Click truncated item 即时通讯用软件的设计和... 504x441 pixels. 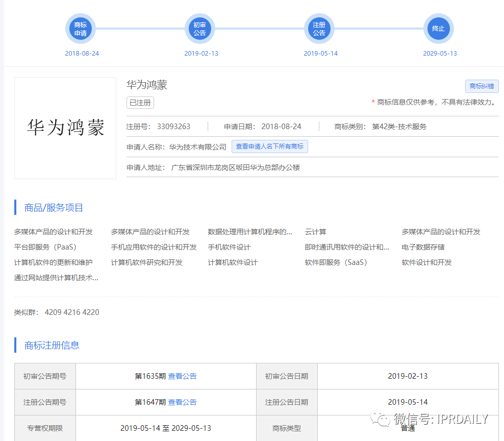[347, 247]
